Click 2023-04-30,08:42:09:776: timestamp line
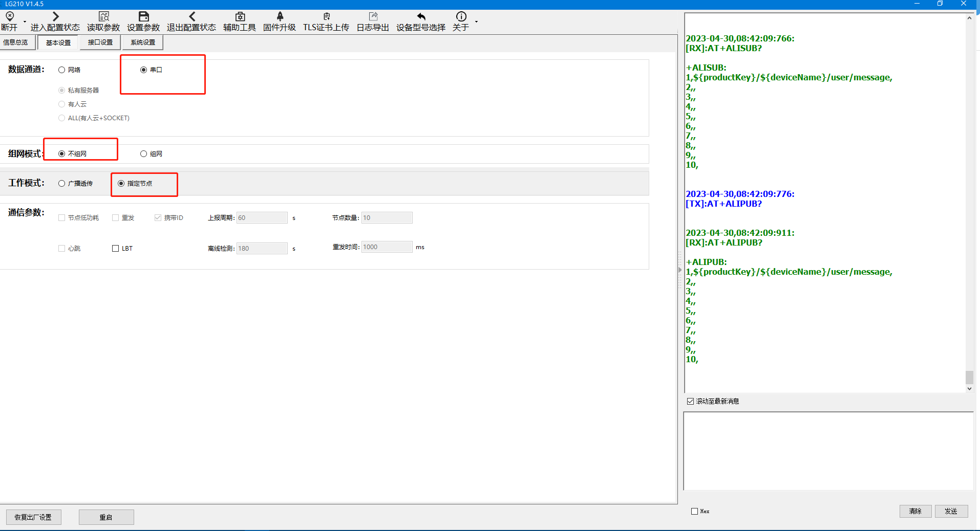This screenshot has height=531, width=980. point(740,194)
